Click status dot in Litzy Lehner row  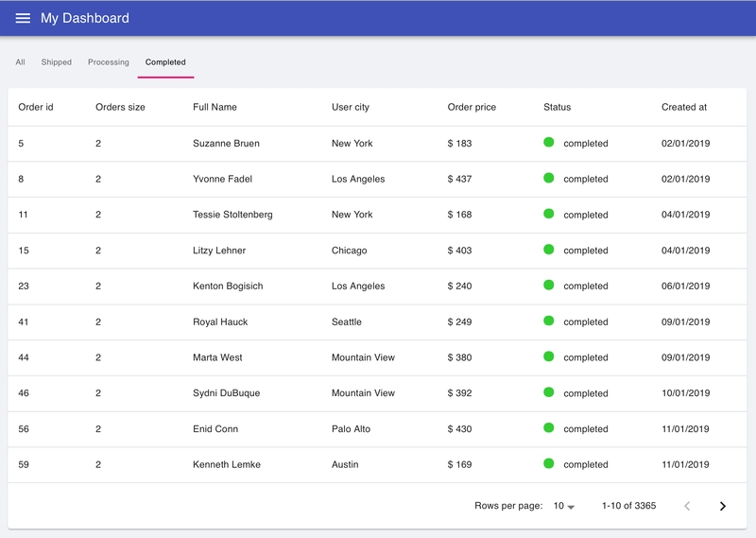coord(549,250)
